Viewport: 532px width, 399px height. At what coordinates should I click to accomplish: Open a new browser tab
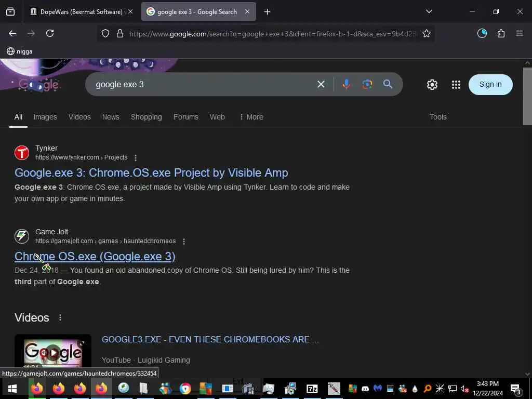click(x=268, y=12)
